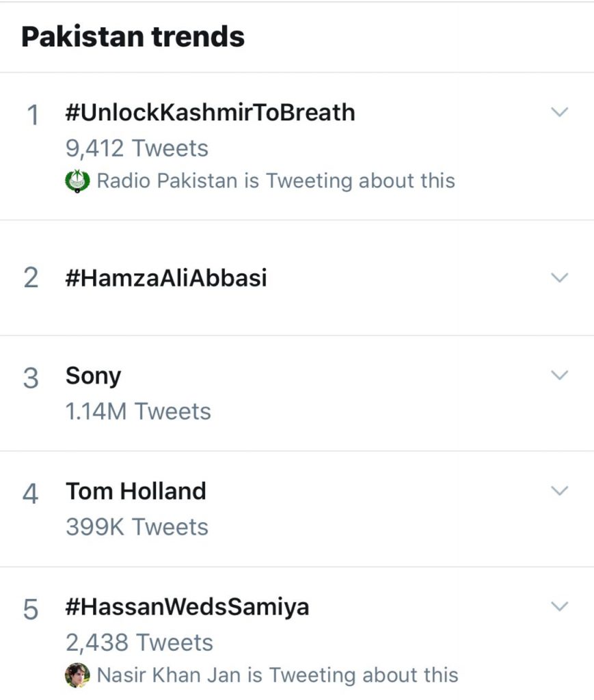Click the "Pakistan trends" heading
This screenshot has height=700, width=594.
(133, 36)
